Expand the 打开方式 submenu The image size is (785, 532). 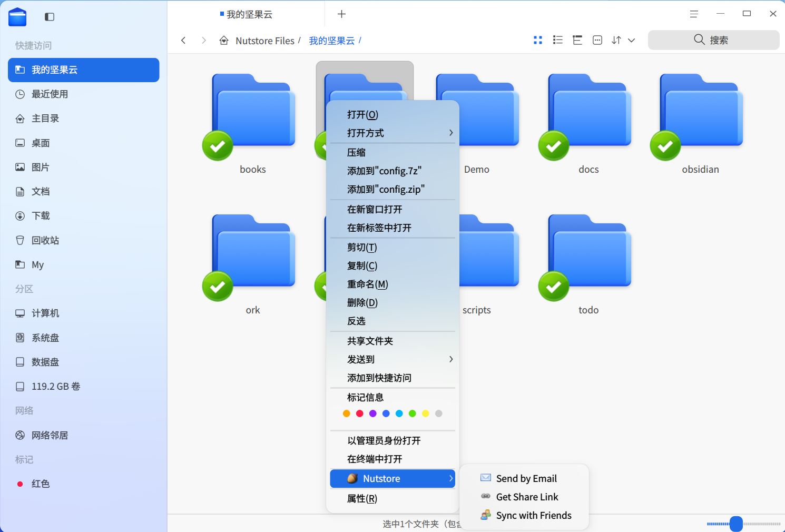coord(392,133)
